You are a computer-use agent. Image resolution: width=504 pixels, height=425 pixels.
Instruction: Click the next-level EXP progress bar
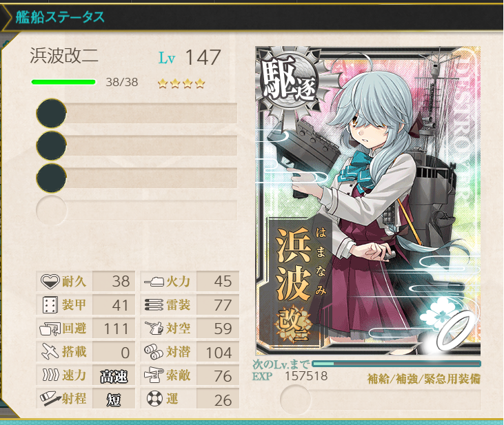(396, 364)
